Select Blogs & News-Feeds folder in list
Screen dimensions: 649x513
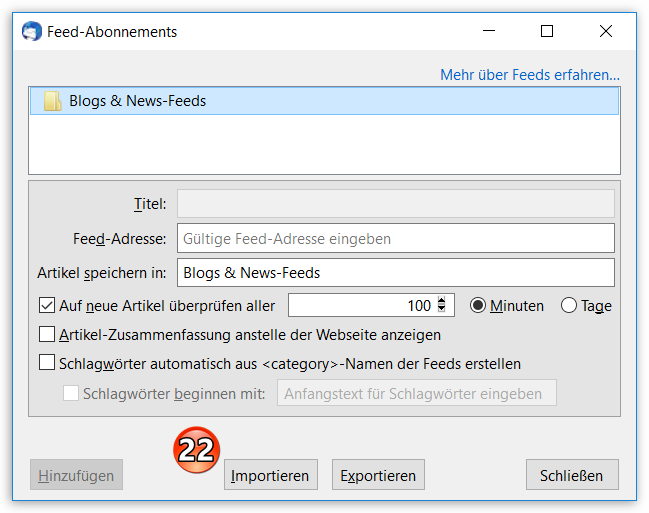click(137, 101)
